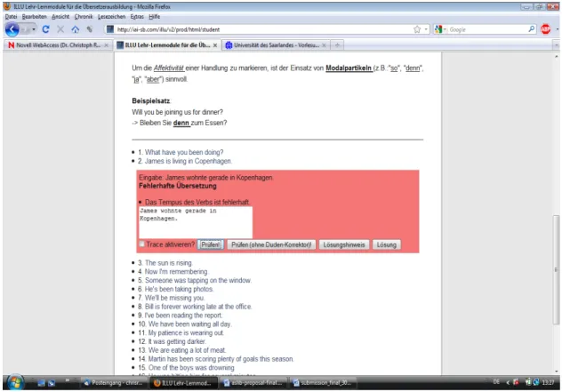Click the vertical scrollbar thumb
Viewport: 562px width, 392px height.
click(x=556, y=269)
